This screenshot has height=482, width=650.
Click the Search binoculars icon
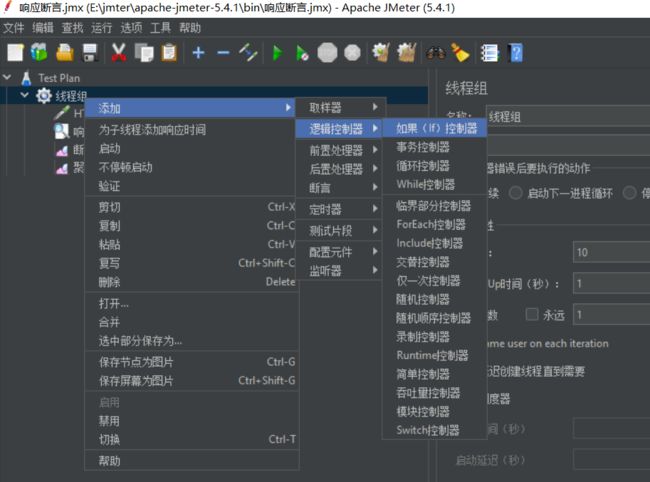pyautogui.click(x=436, y=53)
